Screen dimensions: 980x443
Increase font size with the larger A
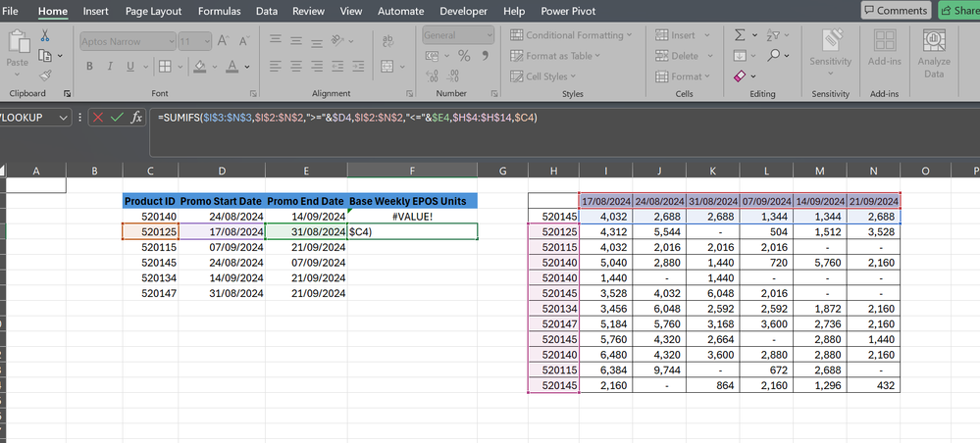[x=223, y=41]
